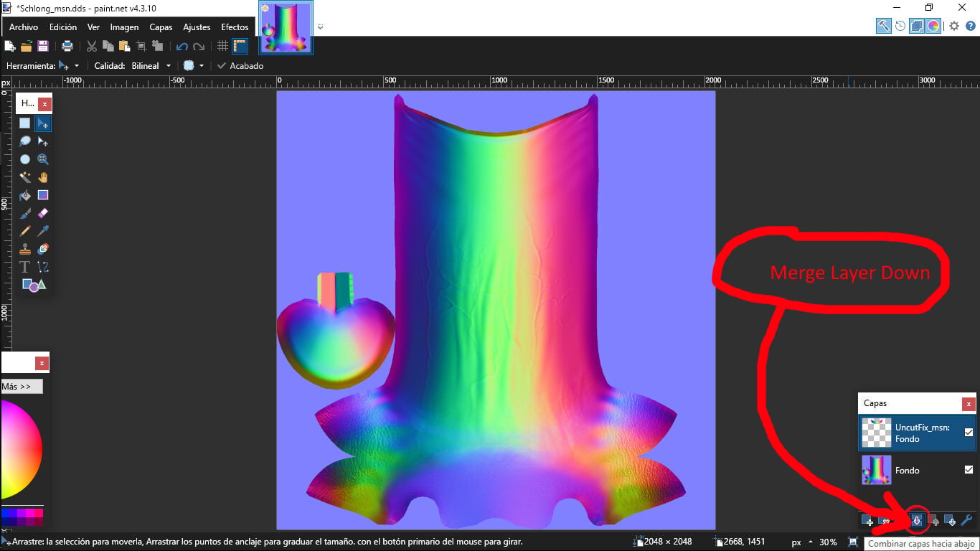
Task: Toggle the History window visibility
Action: [900, 26]
